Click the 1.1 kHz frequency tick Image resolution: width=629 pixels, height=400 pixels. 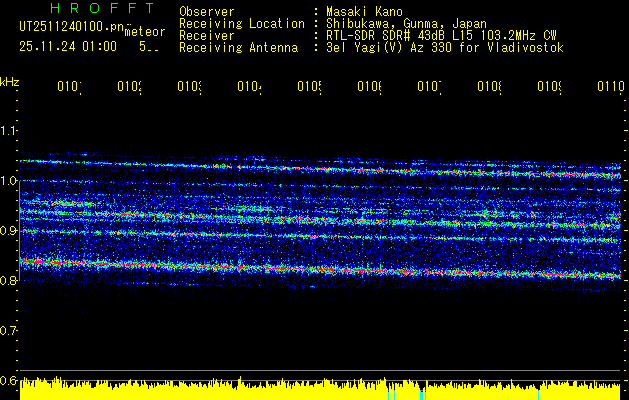coord(10,131)
